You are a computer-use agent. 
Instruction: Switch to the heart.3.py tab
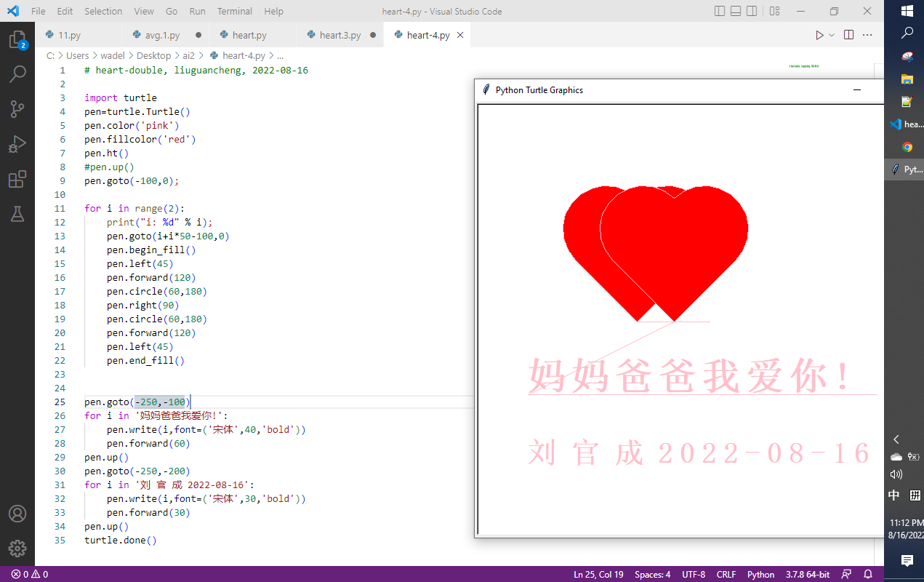(x=340, y=35)
